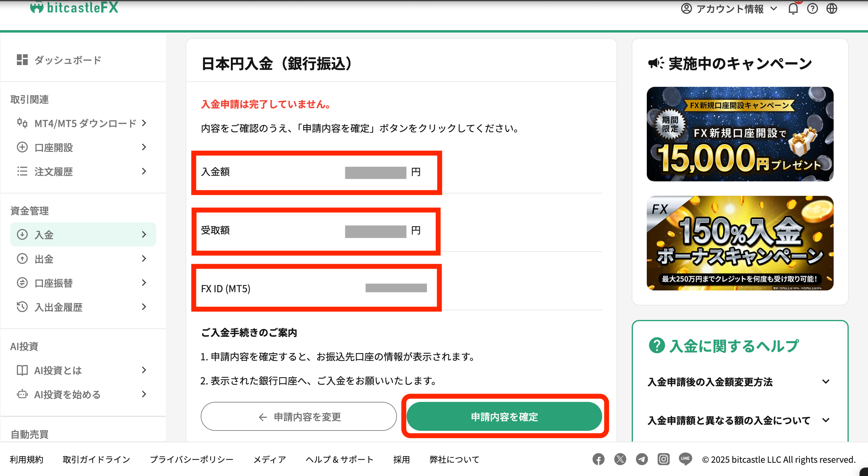Expand the 出金 chevron
The image size is (868, 476).
click(144, 258)
